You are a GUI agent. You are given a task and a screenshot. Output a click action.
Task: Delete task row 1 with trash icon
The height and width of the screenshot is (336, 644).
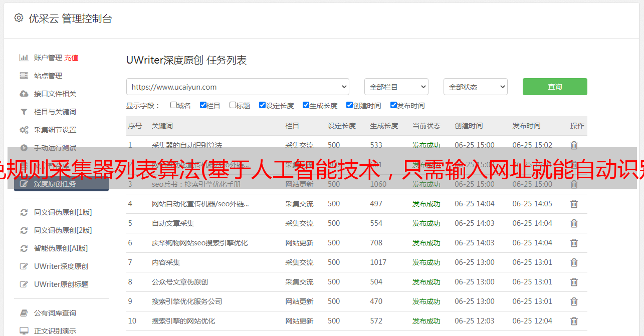[574, 145]
